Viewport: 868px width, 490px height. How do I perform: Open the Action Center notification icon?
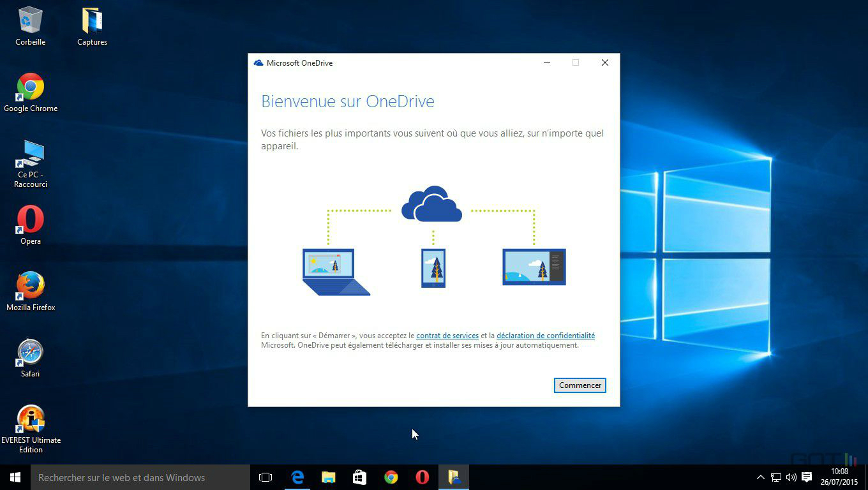[x=805, y=477]
